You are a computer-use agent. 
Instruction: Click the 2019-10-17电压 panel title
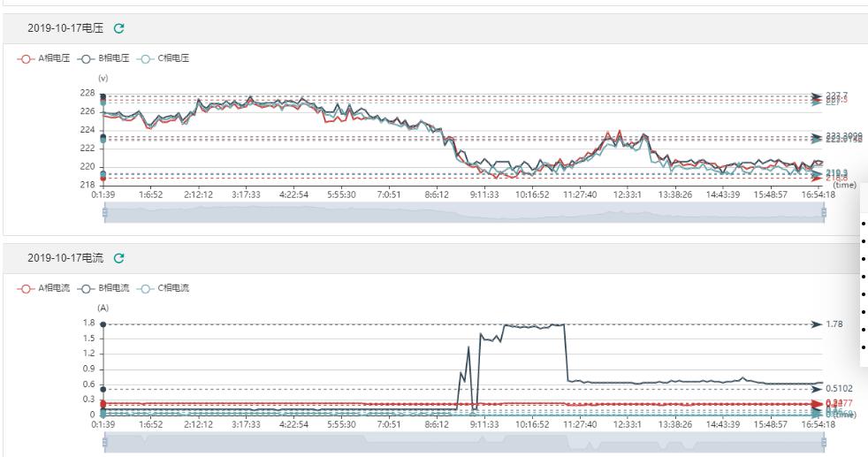point(66,28)
